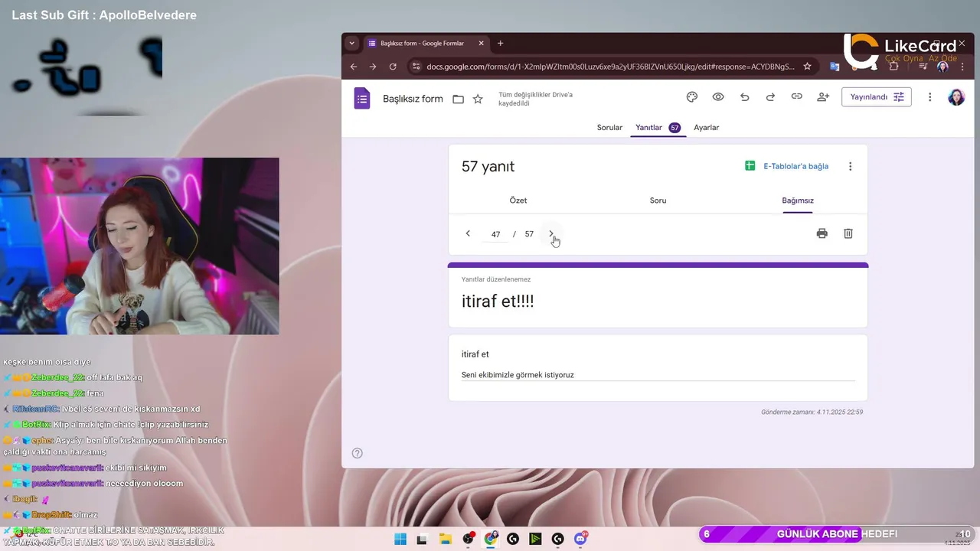Viewport: 980px width, 551px height.
Task: Undo the last change in Forms
Action: coord(744,97)
